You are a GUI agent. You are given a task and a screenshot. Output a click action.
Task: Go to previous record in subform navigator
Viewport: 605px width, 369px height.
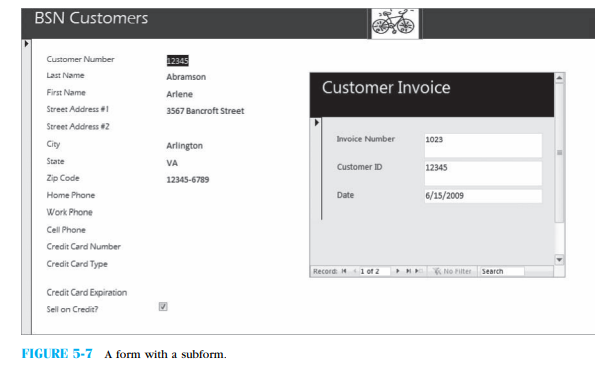coord(355,271)
